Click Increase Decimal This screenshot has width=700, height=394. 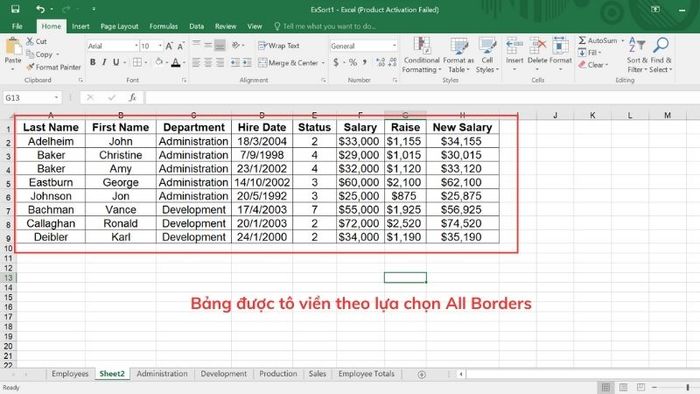(380, 62)
